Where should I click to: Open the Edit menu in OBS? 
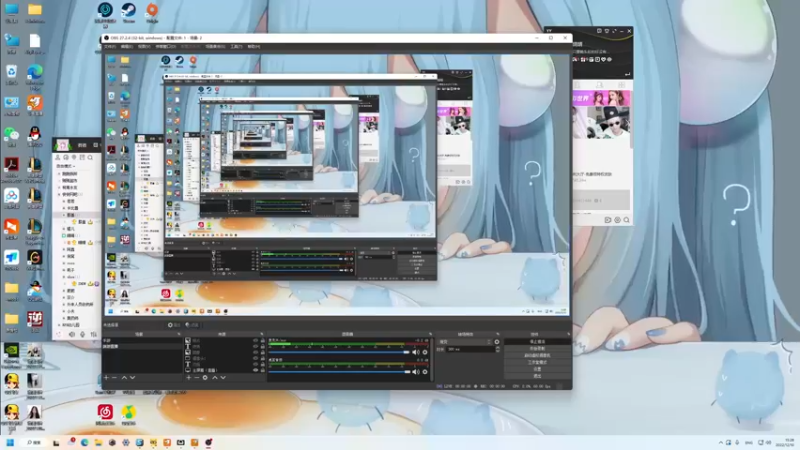[x=127, y=46]
